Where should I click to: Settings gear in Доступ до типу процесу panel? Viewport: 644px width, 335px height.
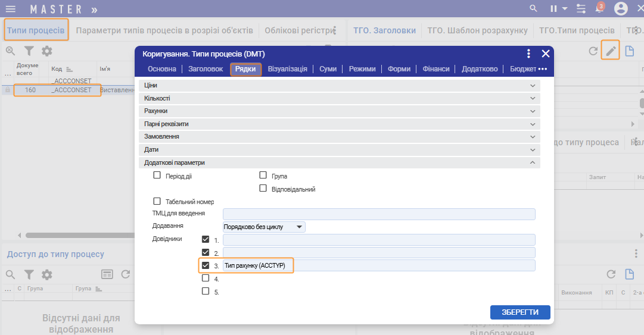click(x=47, y=274)
